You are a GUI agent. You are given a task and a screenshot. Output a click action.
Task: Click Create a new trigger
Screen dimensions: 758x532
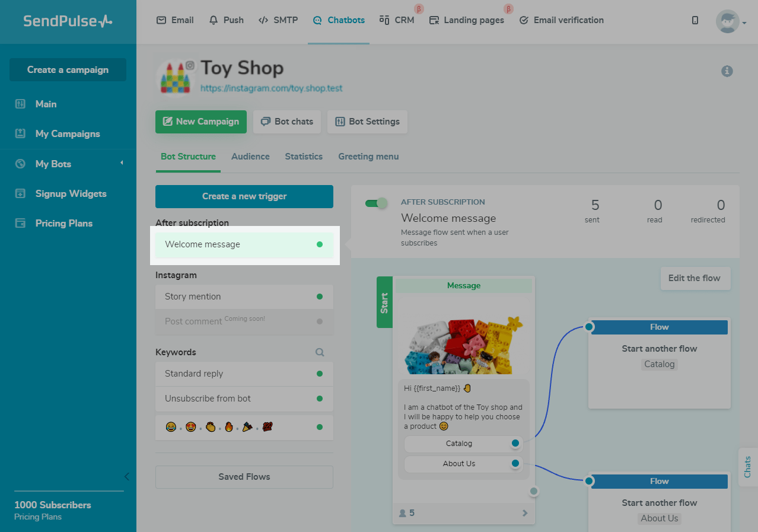point(244,196)
